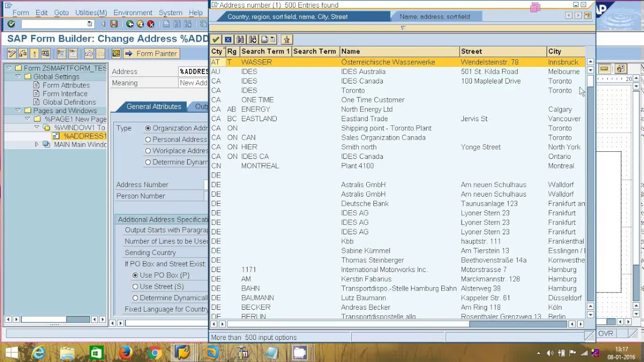Confirm selection with the green check in the address popup

216,39
